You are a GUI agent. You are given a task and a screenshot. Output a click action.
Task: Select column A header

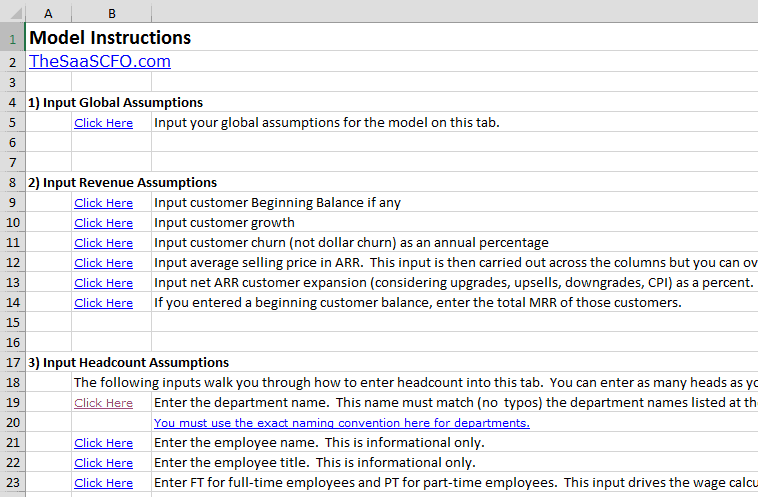tap(48, 14)
